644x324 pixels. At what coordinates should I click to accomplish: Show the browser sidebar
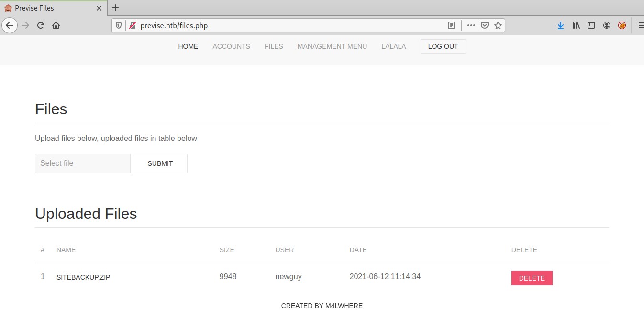click(x=591, y=25)
